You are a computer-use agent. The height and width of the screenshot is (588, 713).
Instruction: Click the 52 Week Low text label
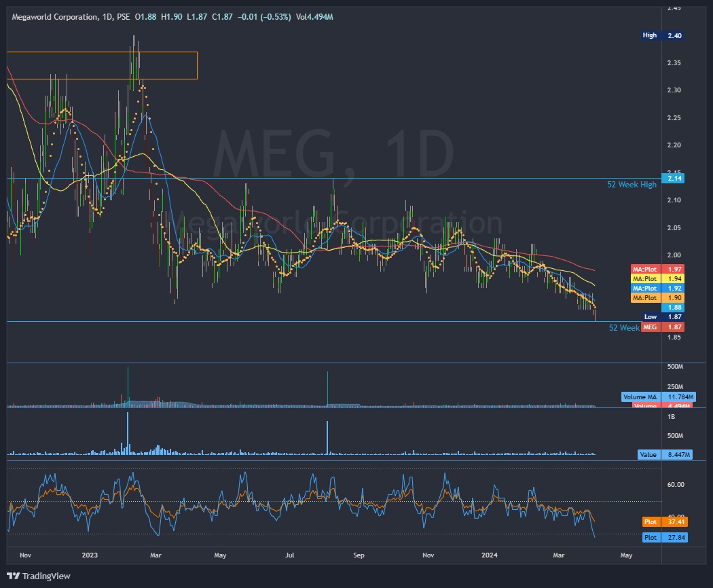pyautogui.click(x=621, y=327)
